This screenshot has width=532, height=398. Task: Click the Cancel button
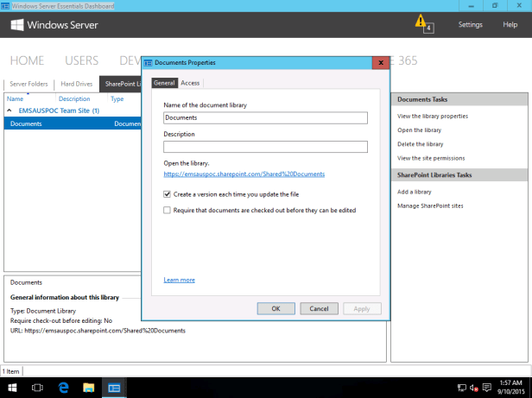tap(318, 308)
